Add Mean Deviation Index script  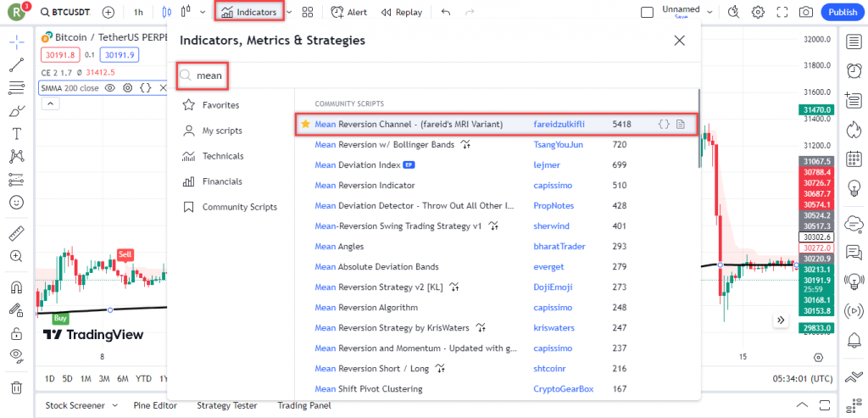tap(496, 165)
